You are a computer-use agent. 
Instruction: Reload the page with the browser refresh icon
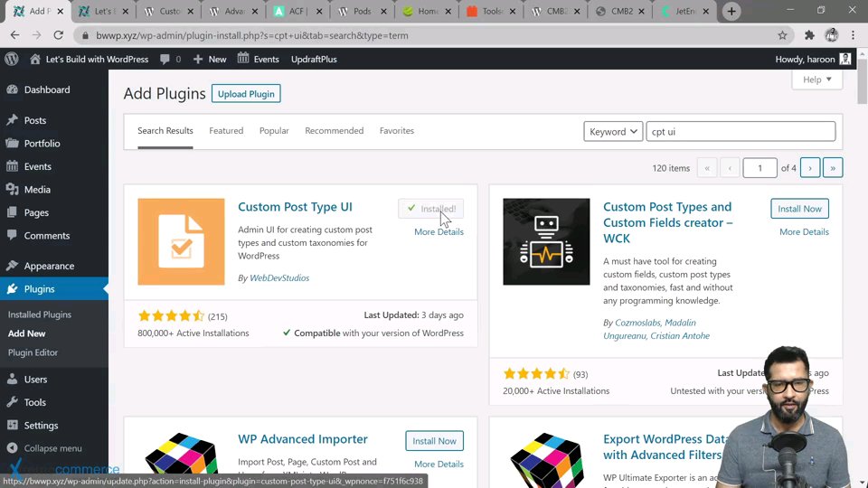click(x=58, y=35)
